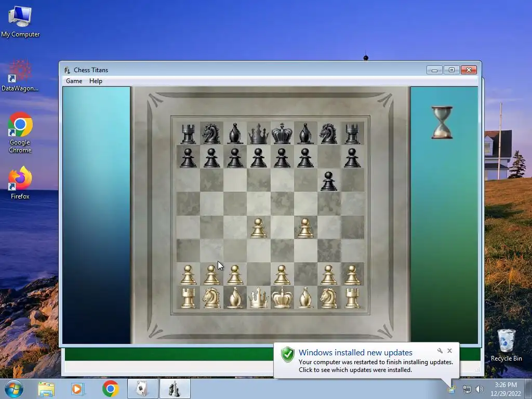Click the black queenside knight
The image size is (532, 399).
(211, 134)
